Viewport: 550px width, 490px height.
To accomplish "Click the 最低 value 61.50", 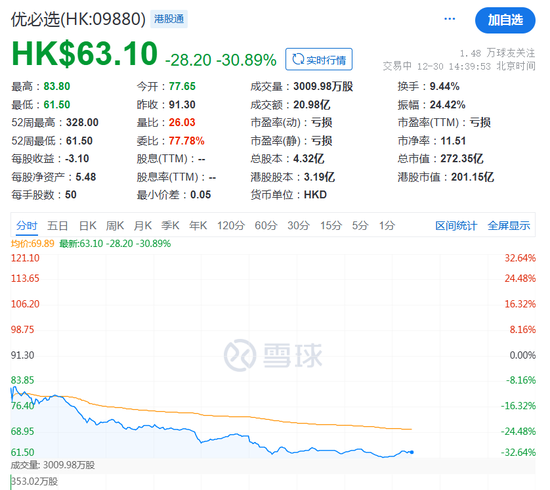I will pyautogui.click(x=57, y=105).
